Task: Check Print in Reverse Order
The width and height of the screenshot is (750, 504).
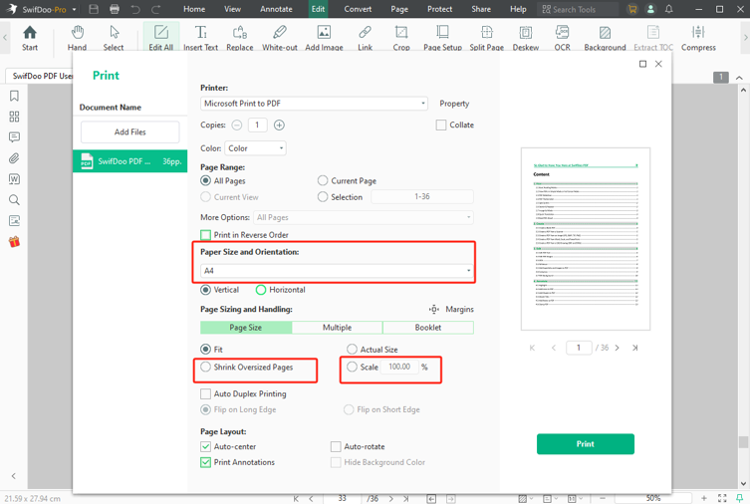Action: [x=206, y=235]
